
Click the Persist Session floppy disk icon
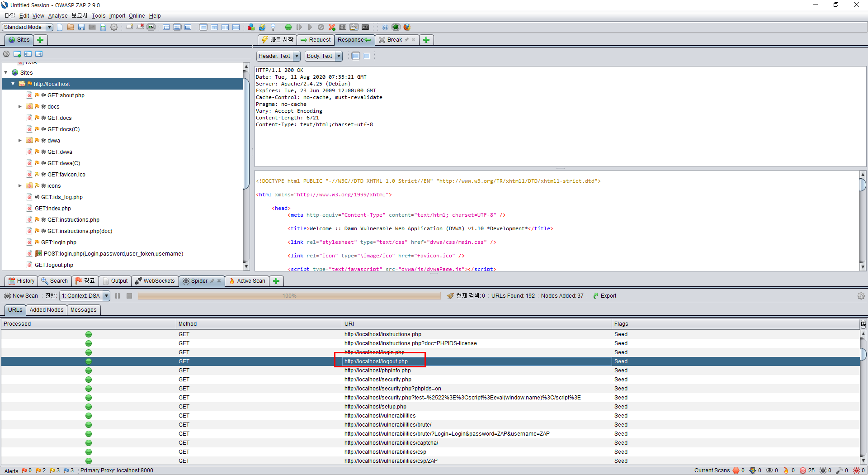click(81, 27)
